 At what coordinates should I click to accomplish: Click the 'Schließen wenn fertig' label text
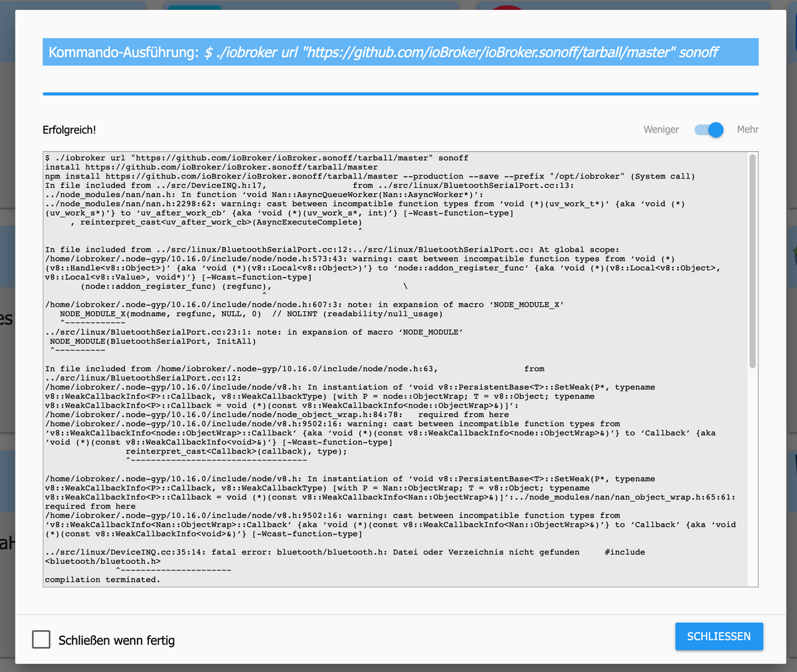coord(116,640)
